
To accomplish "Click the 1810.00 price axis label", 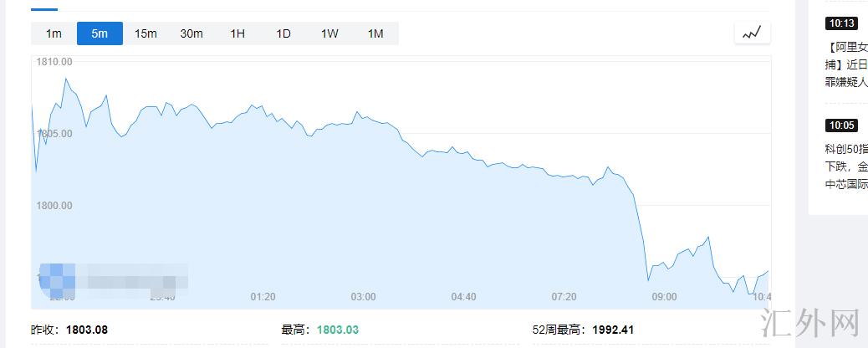I will pyautogui.click(x=54, y=62).
